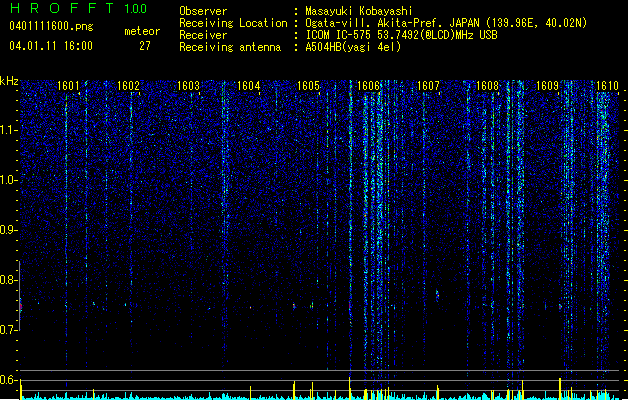Viewport: 629px width, 400px height.
Task: Click the 1604 time marker
Action: [248, 86]
